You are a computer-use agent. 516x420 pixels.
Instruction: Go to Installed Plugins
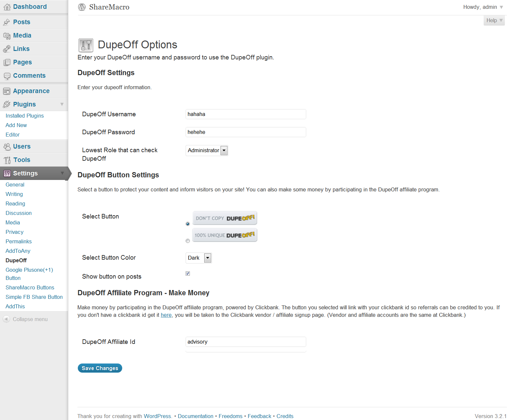pos(25,116)
